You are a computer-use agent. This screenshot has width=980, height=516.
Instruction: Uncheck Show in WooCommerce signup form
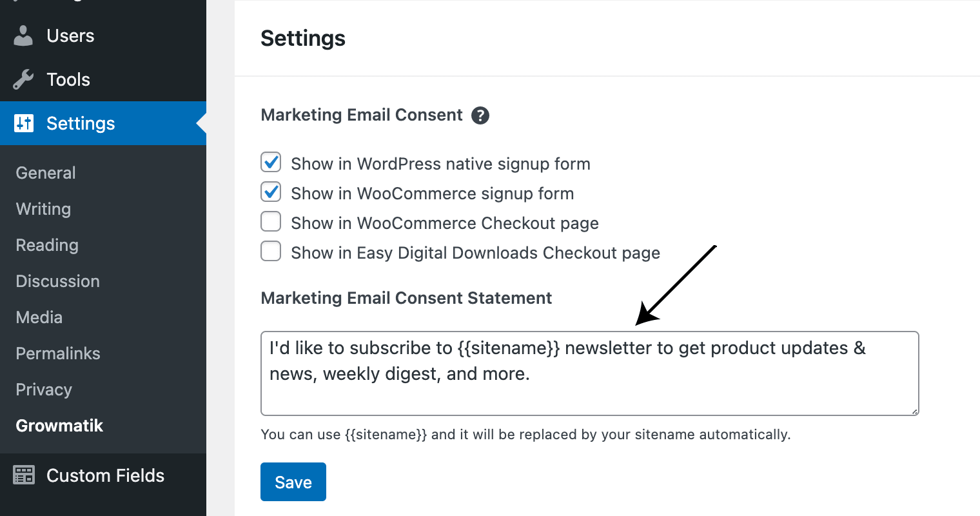tap(271, 192)
